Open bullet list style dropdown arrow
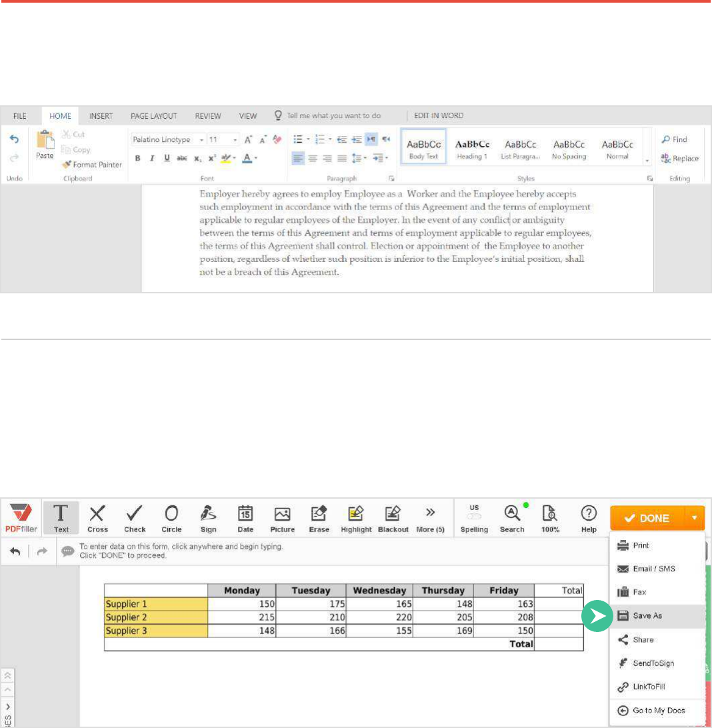Screen dimensions: 712x728 (x=308, y=139)
